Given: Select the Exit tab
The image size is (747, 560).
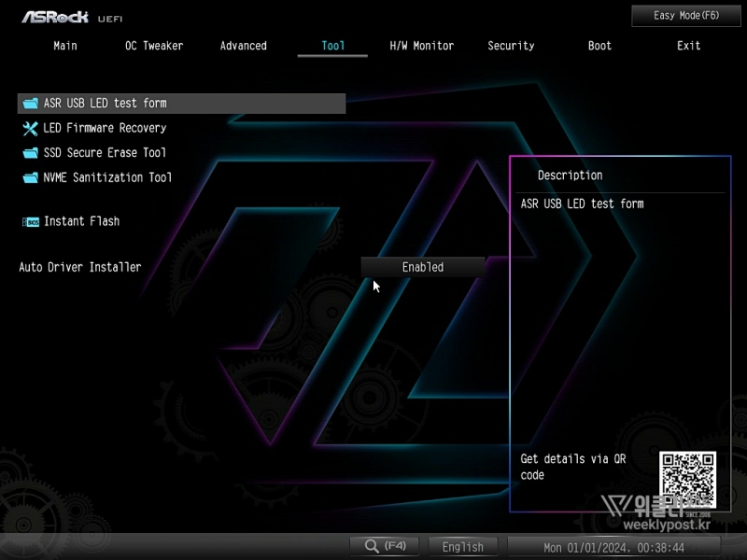Looking at the screenshot, I should (x=689, y=46).
